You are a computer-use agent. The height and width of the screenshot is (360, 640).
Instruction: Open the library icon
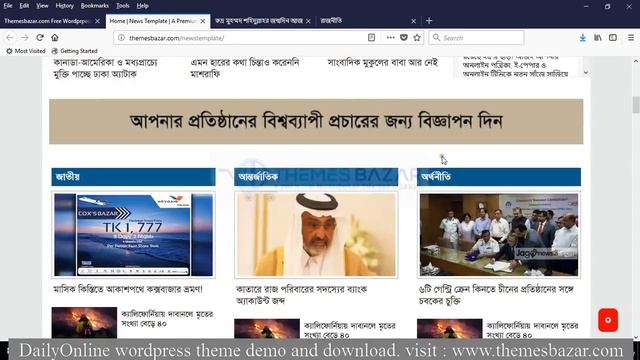pos(598,38)
